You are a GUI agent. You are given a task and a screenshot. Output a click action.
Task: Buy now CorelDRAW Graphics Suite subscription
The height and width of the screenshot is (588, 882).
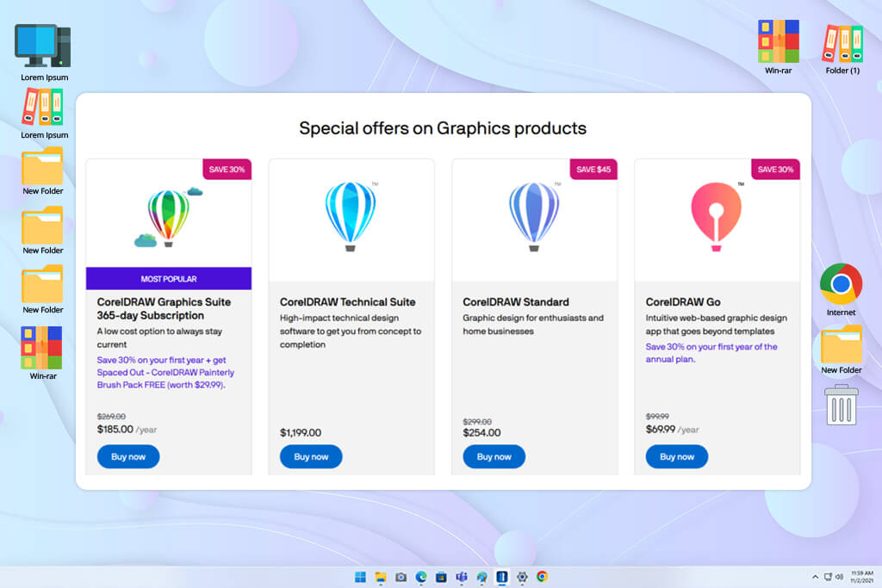point(128,456)
